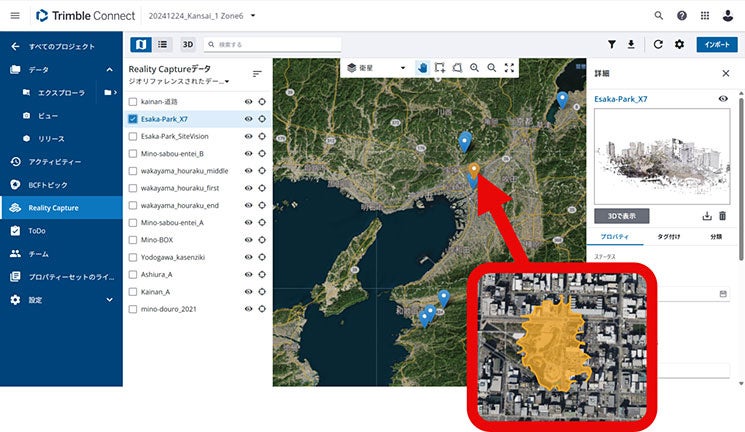Viewport: 745px width, 432px height.
Task: Uncheck the Esaka-Park_X7 checkbox
Action: pos(133,119)
